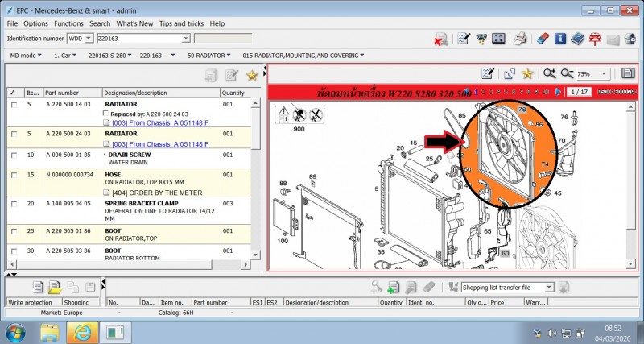
Task: Create new shopping list icon
Action: 38,287
